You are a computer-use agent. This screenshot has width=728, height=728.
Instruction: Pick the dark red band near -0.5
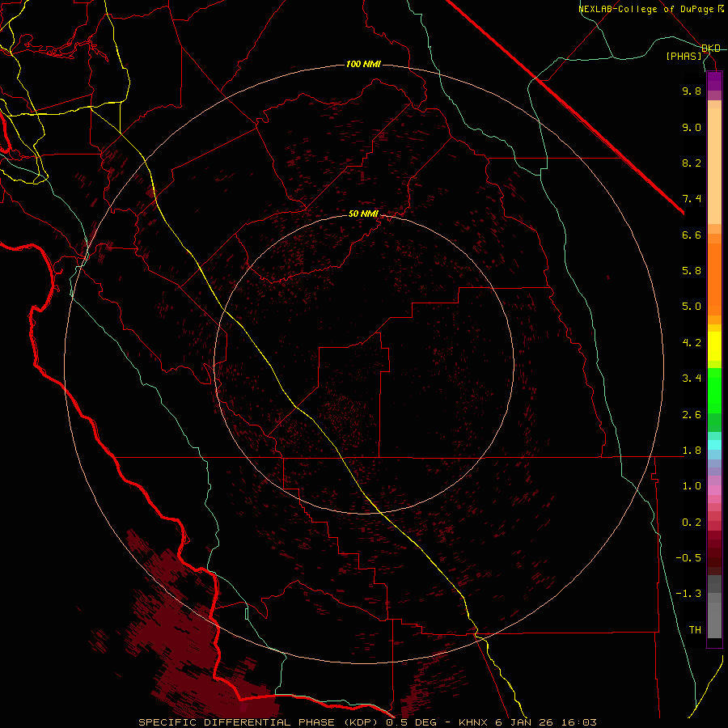714,552
